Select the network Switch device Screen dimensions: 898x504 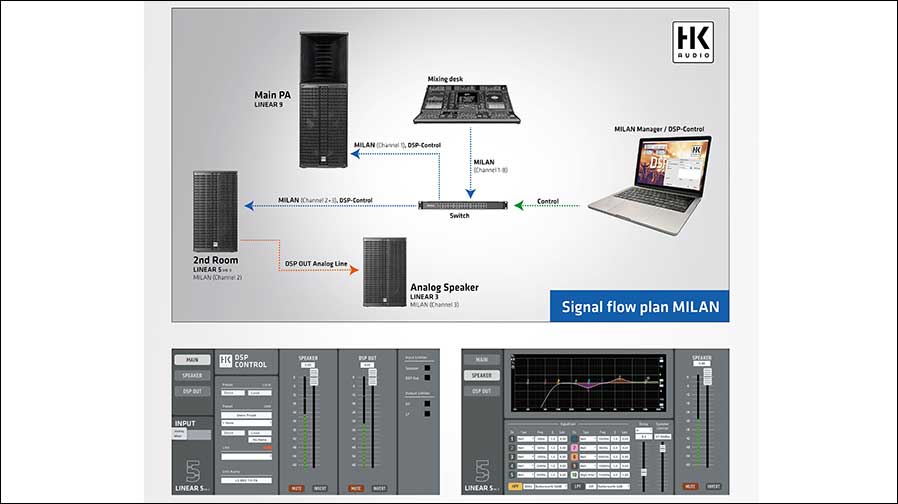tap(463, 205)
